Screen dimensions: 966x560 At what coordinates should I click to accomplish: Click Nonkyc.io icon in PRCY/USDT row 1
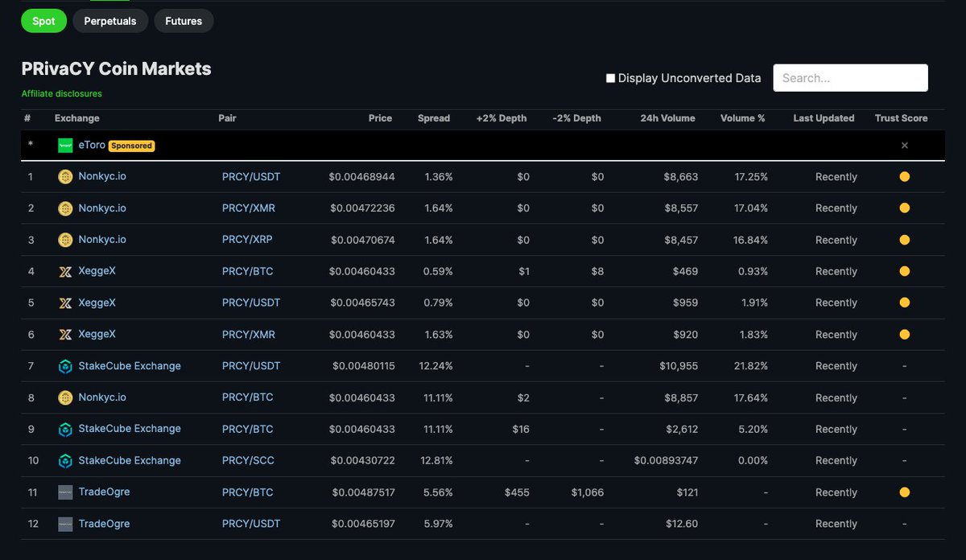65,177
